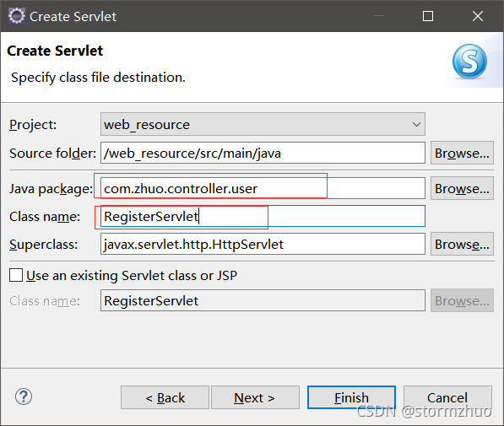Advance the wizard with Next button
Image resolution: width=504 pixels, height=426 pixels.
coord(255,397)
